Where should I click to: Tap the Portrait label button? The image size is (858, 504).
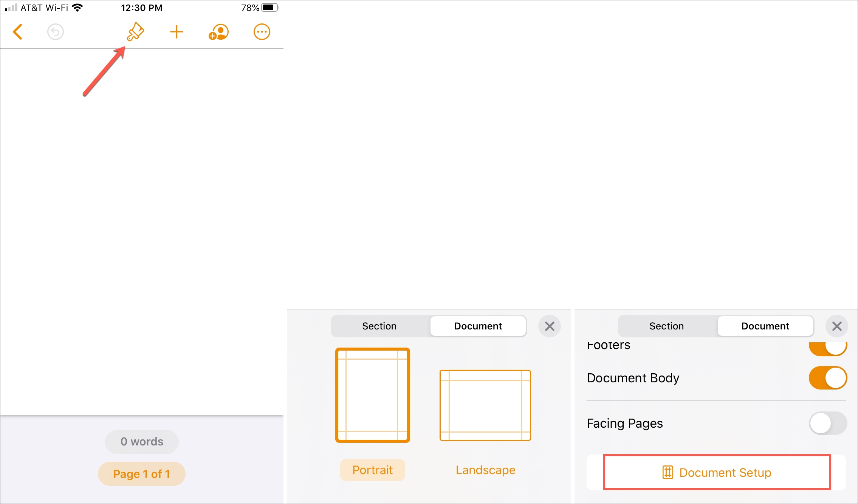coord(373,470)
